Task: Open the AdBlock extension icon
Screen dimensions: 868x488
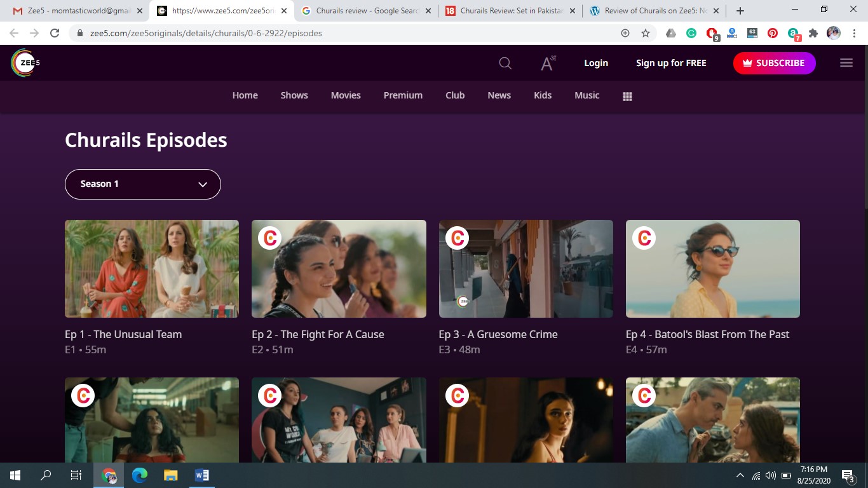Action: tap(712, 34)
